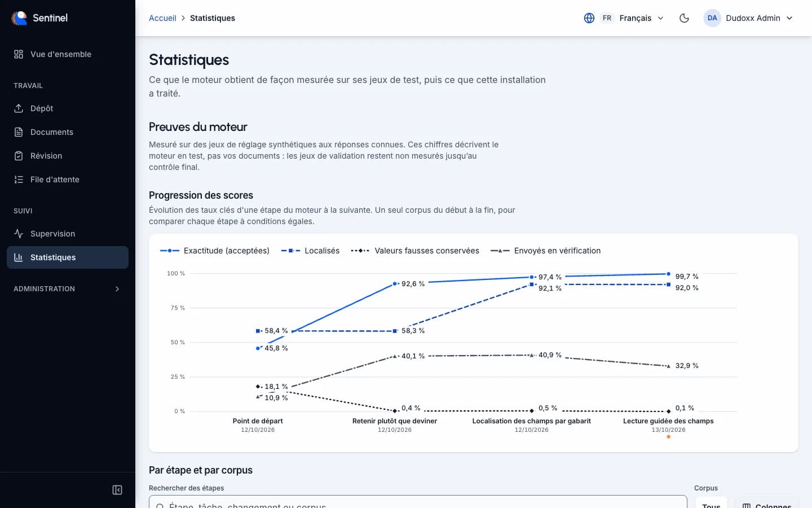Select the 99,7 % data point label
The width and height of the screenshot is (812, 508).
coord(687,277)
